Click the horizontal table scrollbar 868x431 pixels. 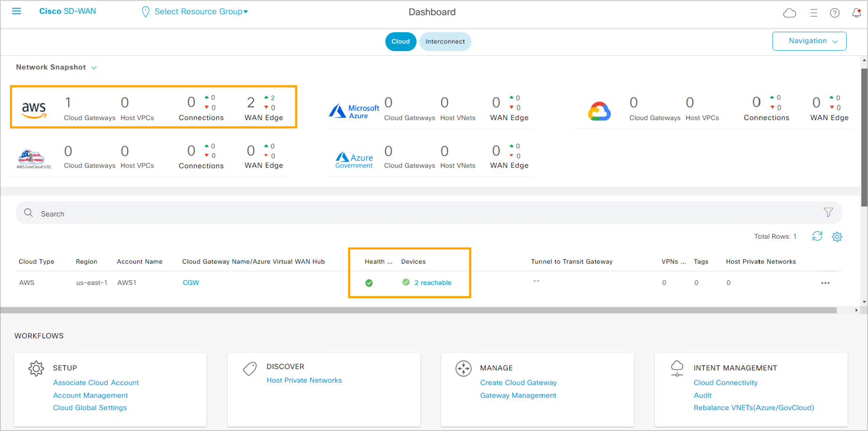pos(418,310)
